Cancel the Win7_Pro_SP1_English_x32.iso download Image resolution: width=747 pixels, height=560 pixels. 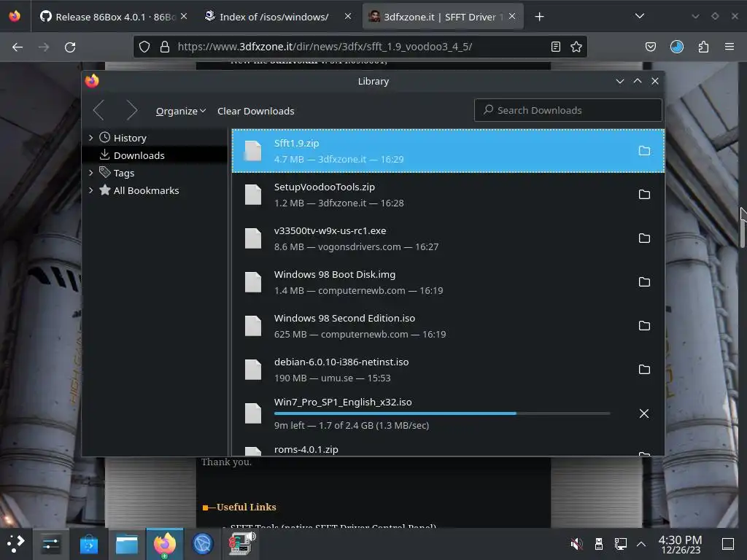(x=644, y=413)
